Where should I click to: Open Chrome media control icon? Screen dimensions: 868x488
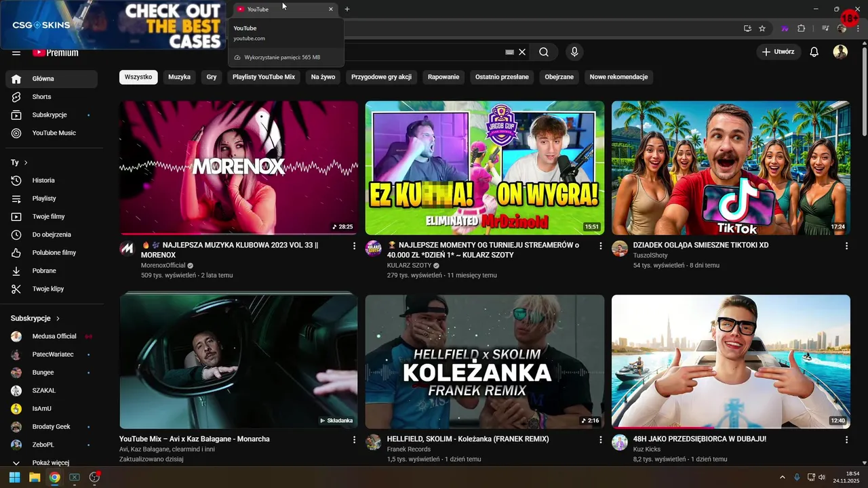[x=825, y=28]
